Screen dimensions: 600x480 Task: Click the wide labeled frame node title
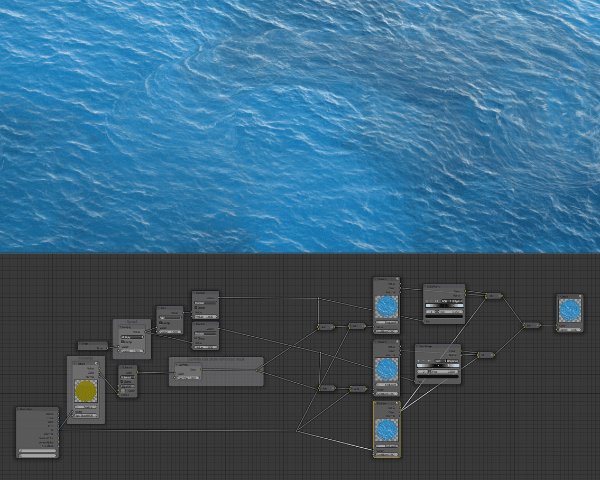216,359
